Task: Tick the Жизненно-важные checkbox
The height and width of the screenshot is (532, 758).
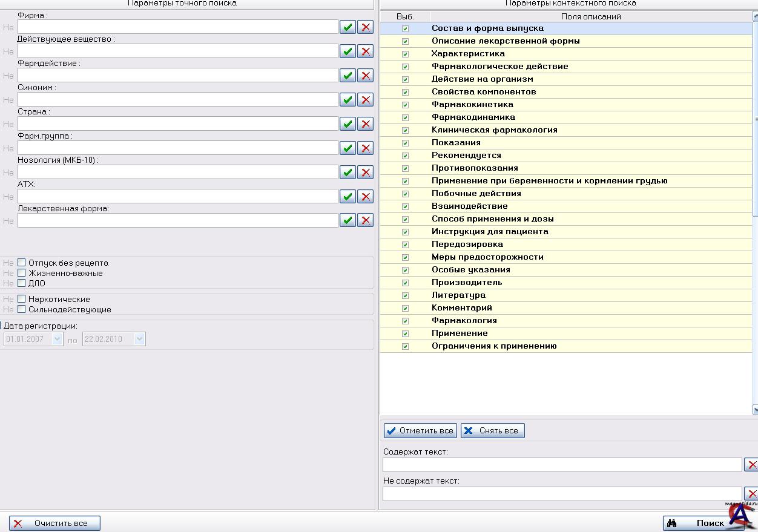Action: tap(22, 273)
